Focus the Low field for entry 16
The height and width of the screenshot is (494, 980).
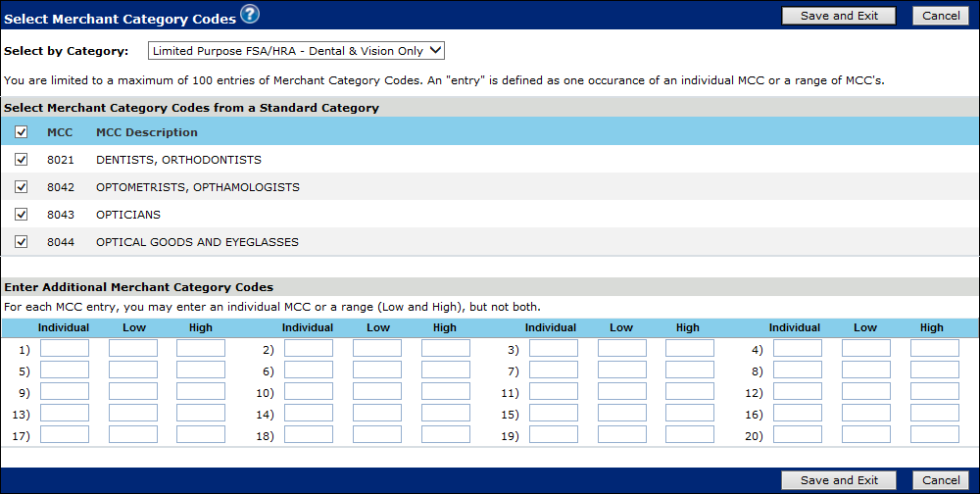tap(865, 413)
